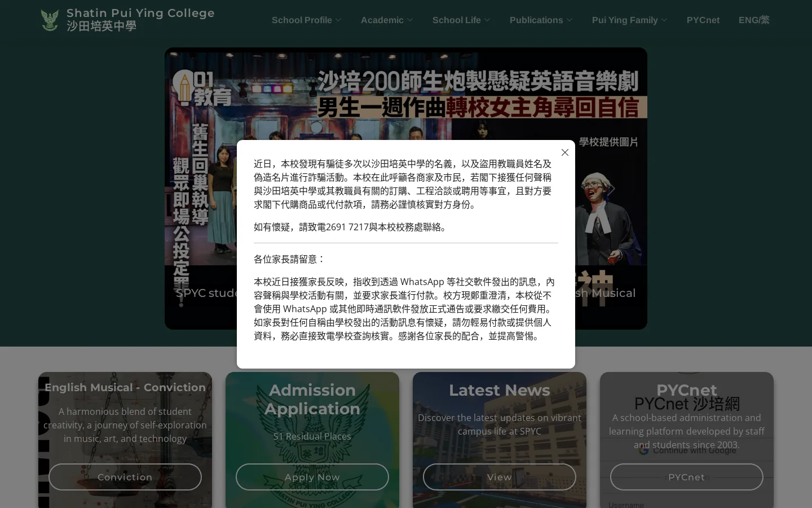Expand the School Life menu
The width and height of the screenshot is (812, 508).
[x=461, y=20]
